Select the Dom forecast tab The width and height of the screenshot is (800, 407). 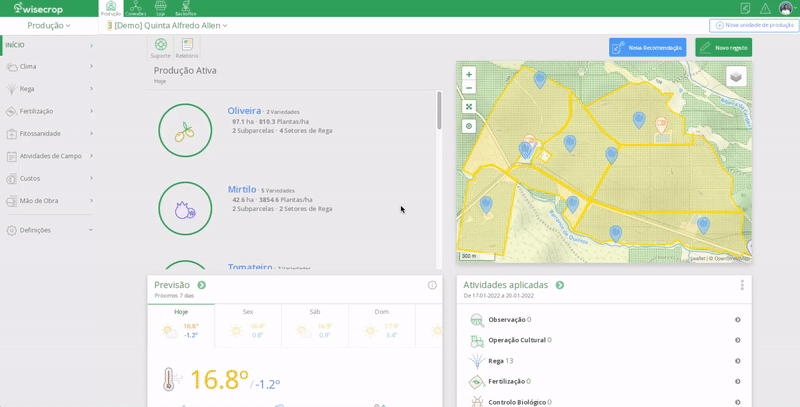(x=382, y=326)
